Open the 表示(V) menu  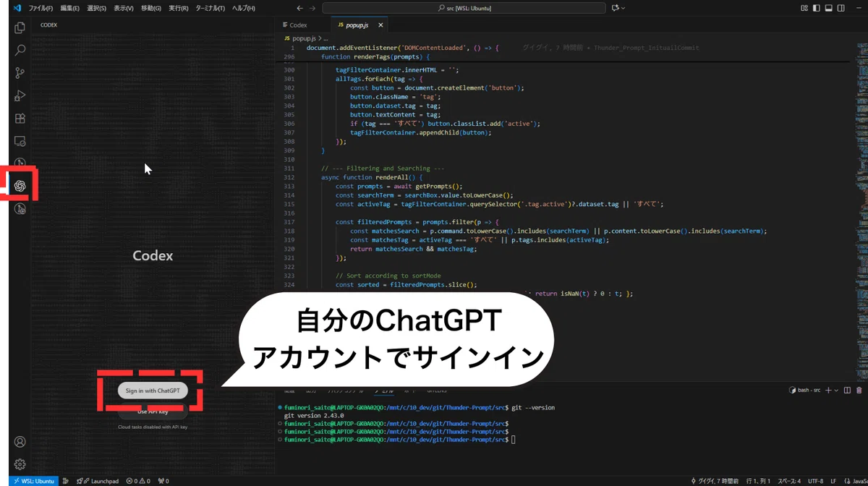123,8
